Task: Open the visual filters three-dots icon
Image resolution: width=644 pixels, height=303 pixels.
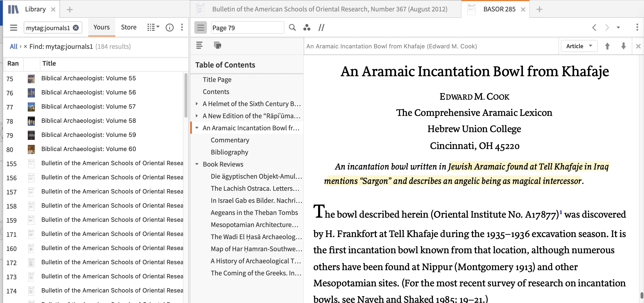Action: click(x=307, y=28)
